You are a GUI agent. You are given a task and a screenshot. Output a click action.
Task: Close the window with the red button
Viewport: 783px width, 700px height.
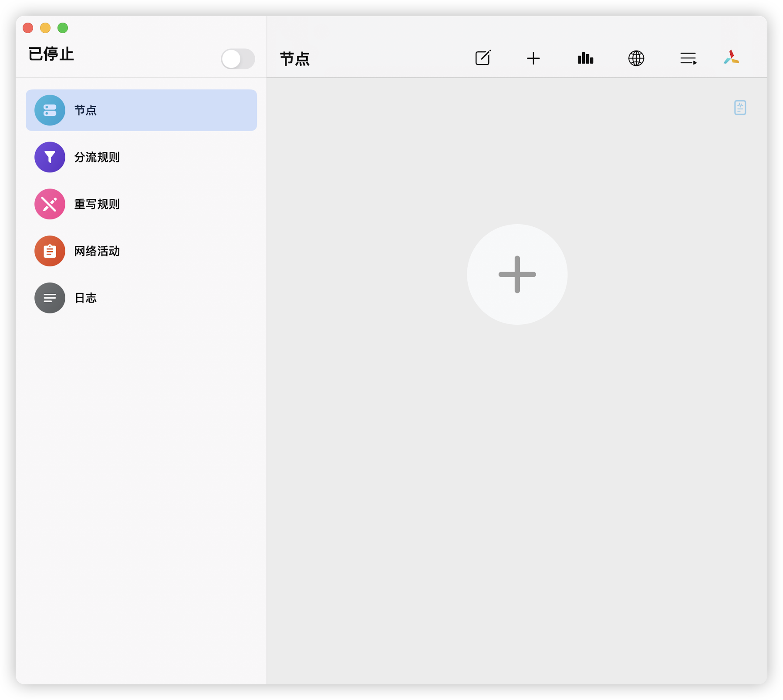tap(28, 28)
